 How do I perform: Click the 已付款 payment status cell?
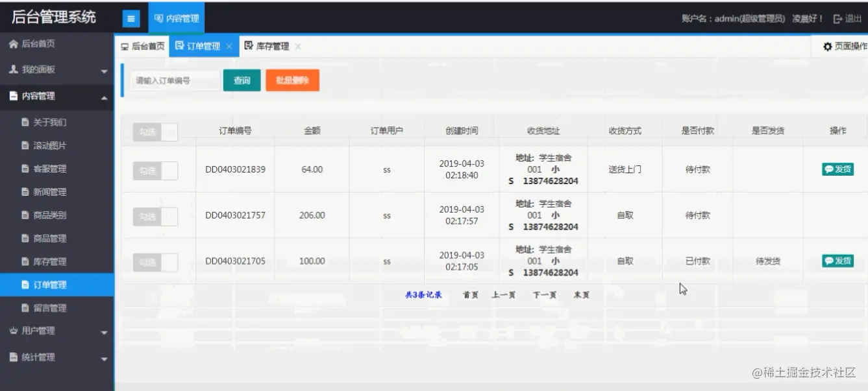(698, 261)
